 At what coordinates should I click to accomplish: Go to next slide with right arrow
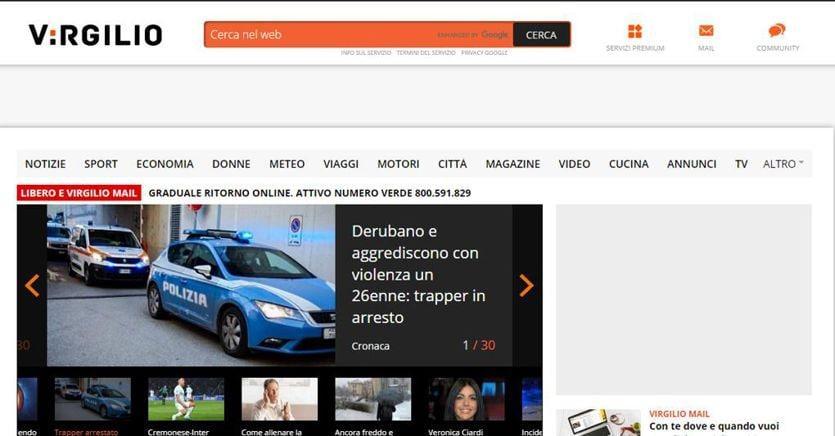pyautogui.click(x=526, y=286)
